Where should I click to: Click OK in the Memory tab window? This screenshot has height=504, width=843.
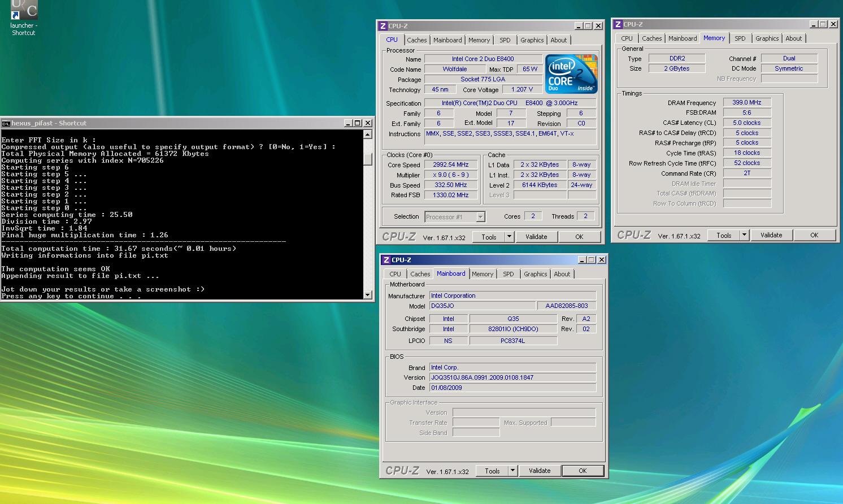814,235
